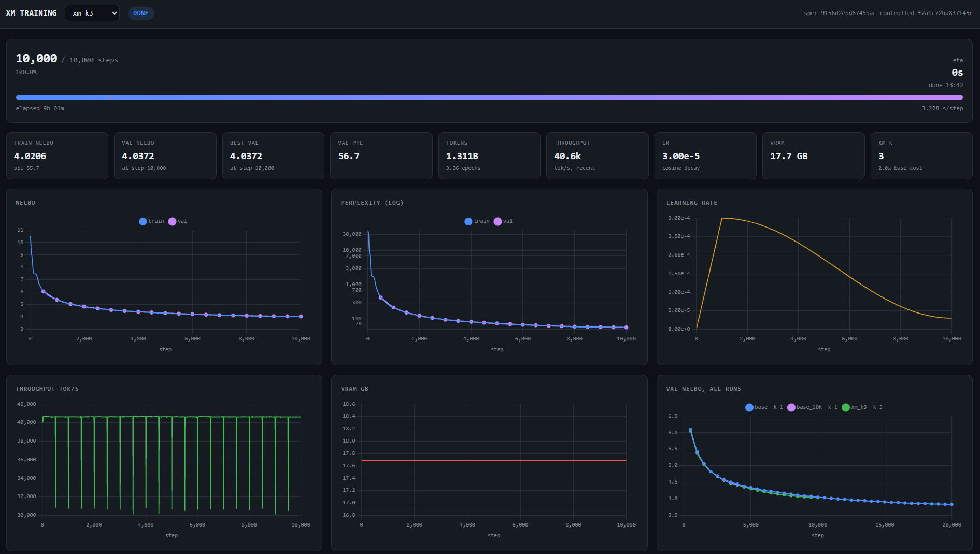Screen dimensions: 980x554
Task: Toggle train series in Perplexity legend
Action: tap(477, 221)
